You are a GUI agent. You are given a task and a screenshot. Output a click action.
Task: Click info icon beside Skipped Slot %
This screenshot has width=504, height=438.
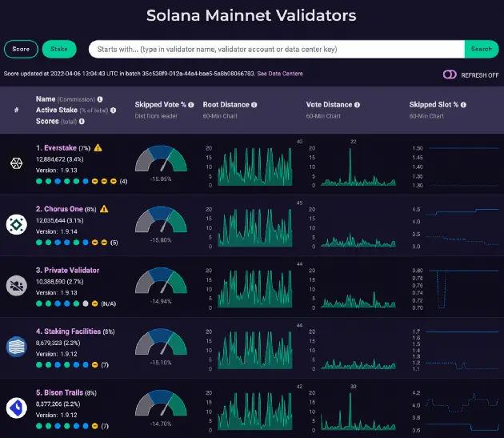(463, 105)
